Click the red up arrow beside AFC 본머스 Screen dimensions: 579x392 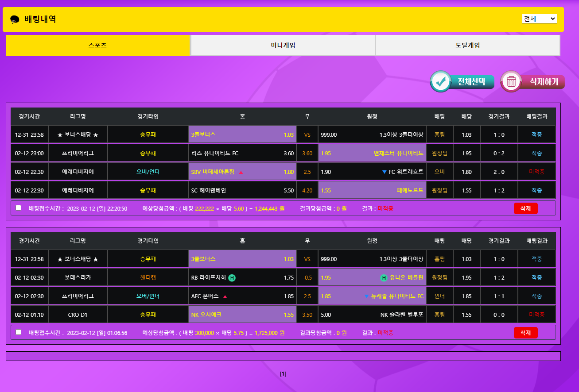(x=225, y=296)
